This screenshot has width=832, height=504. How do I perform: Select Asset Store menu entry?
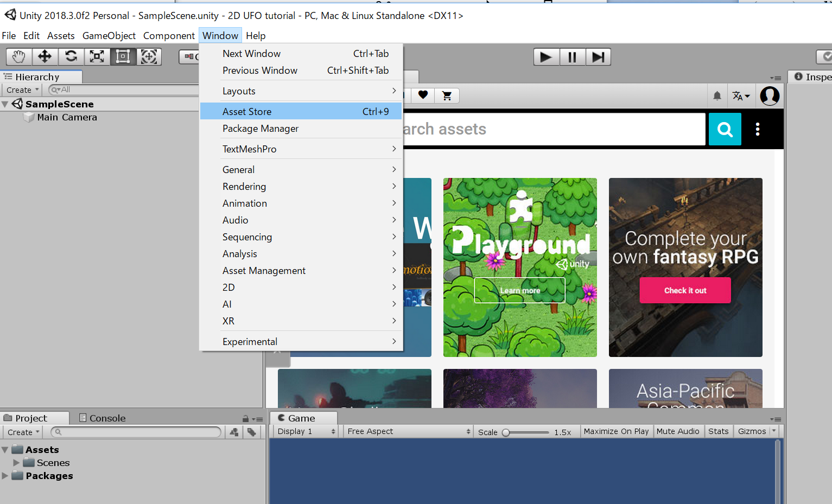(x=301, y=111)
